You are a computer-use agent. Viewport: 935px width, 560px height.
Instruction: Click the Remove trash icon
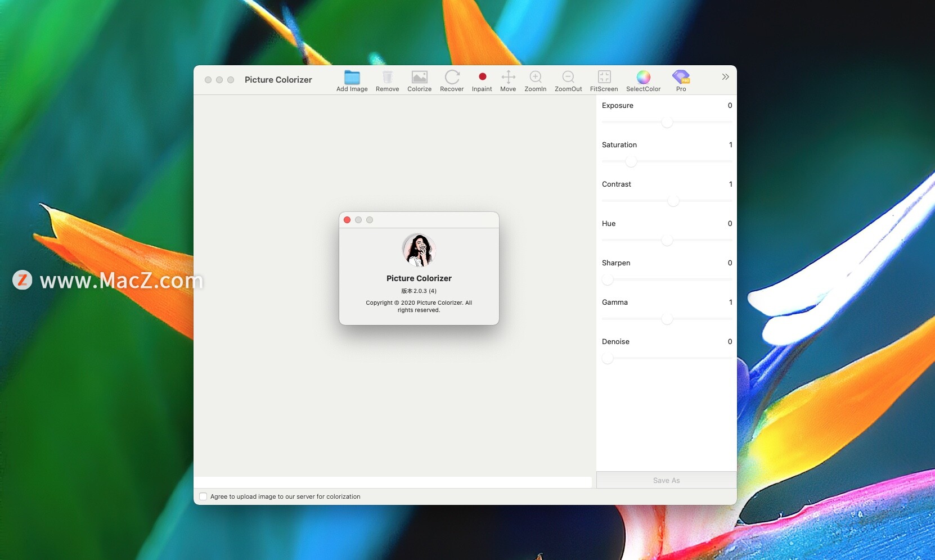coord(388,77)
